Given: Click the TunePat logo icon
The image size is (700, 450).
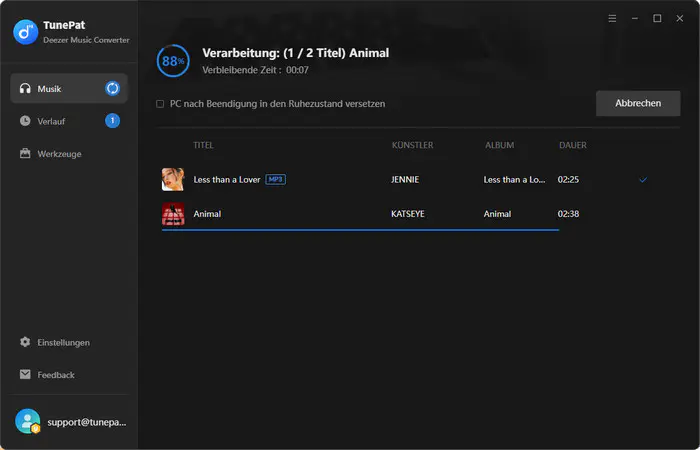Looking at the screenshot, I should [25, 32].
